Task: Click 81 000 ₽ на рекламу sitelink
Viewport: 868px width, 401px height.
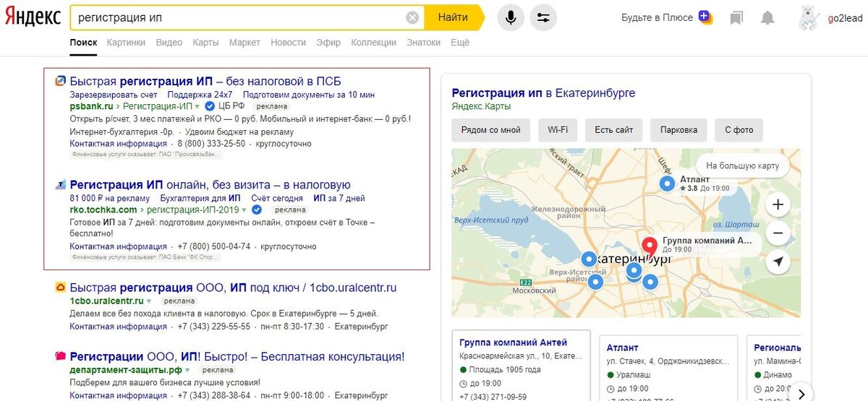Action: [110, 198]
